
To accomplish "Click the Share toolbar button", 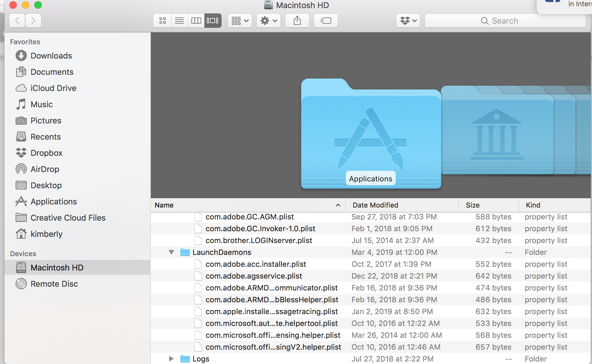I will coord(297,21).
